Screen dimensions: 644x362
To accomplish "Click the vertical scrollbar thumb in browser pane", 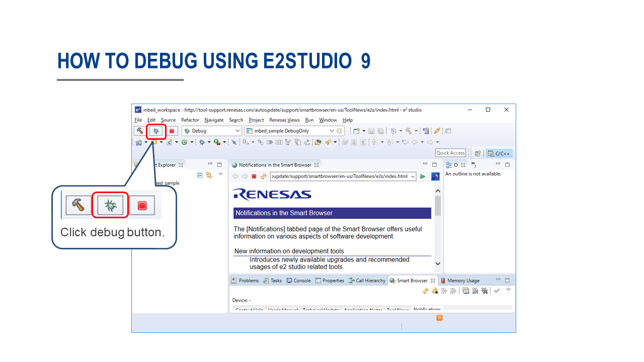I will pos(438,205).
